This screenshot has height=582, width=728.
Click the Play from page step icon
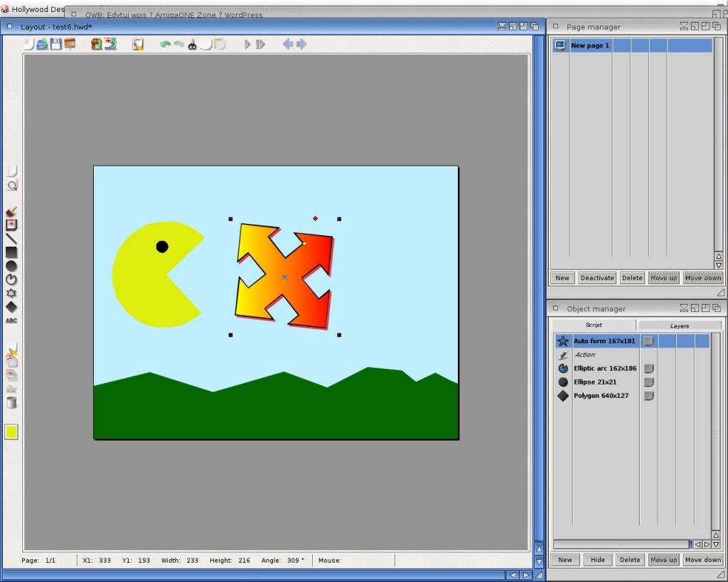(x=260, y=44)
